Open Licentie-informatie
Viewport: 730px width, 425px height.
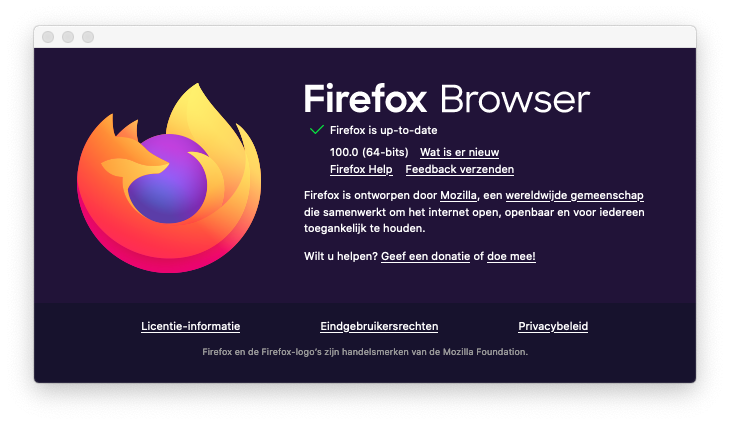tap(190, 326)
